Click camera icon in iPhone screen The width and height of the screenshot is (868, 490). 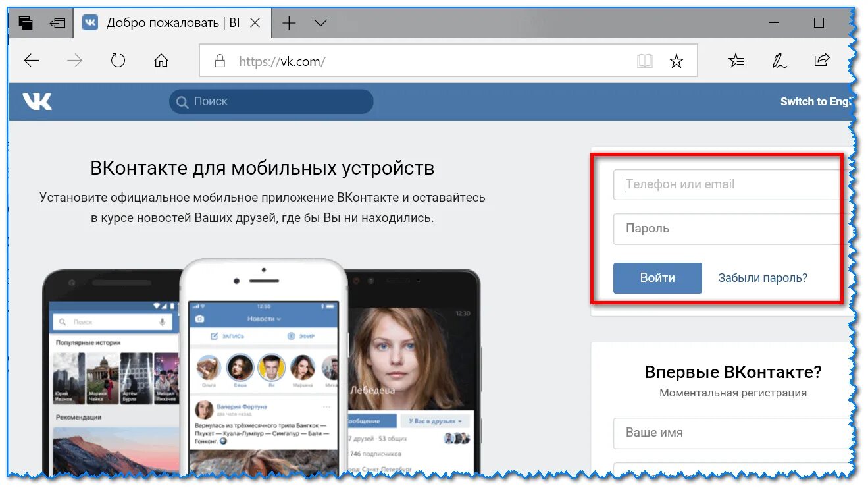[x=199, y=319]
